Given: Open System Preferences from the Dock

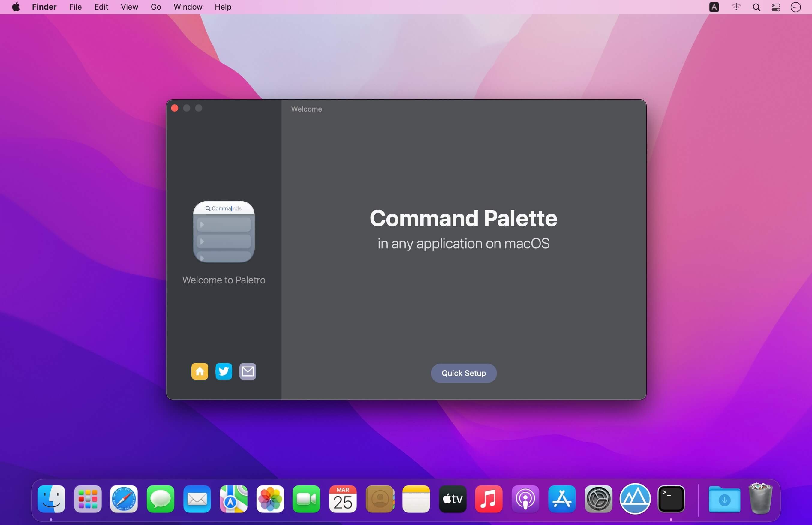Looking at the screenshot, I should 598,499.
